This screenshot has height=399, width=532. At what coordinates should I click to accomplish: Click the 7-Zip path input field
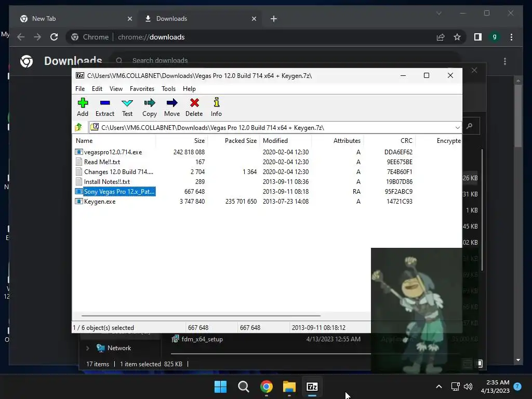click(x=275, y=128)
